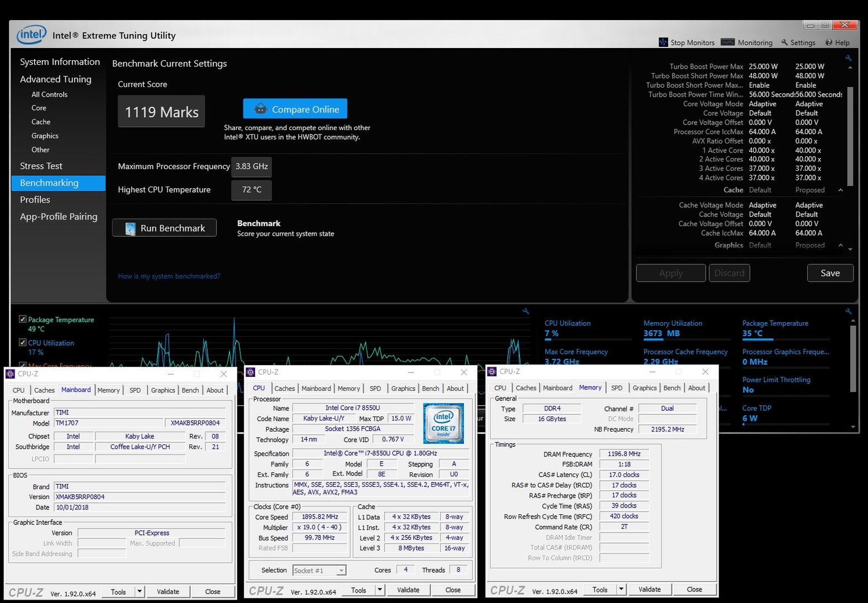Open XTU Help
This screenshot has height=603, width=868.
point(837,42)
